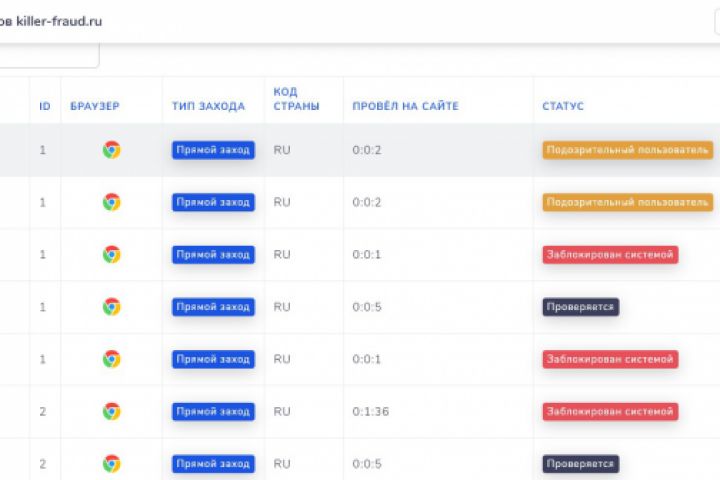
Task: Sort by ТИП ЗАХОДА column header
Action: tap(208, 106)
